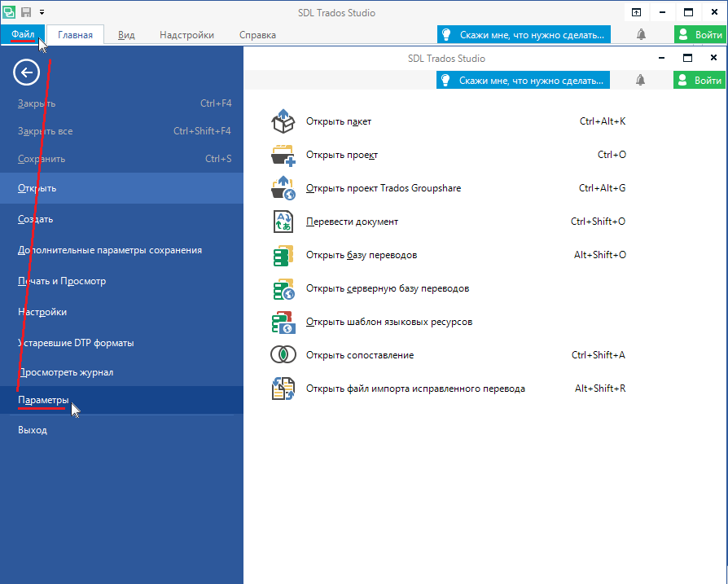The width and height of the screenshot is (728, 584).
Task: Click the 'Открыть проект Trados Groupshare' icon
Action: click(x=282, y=188)
